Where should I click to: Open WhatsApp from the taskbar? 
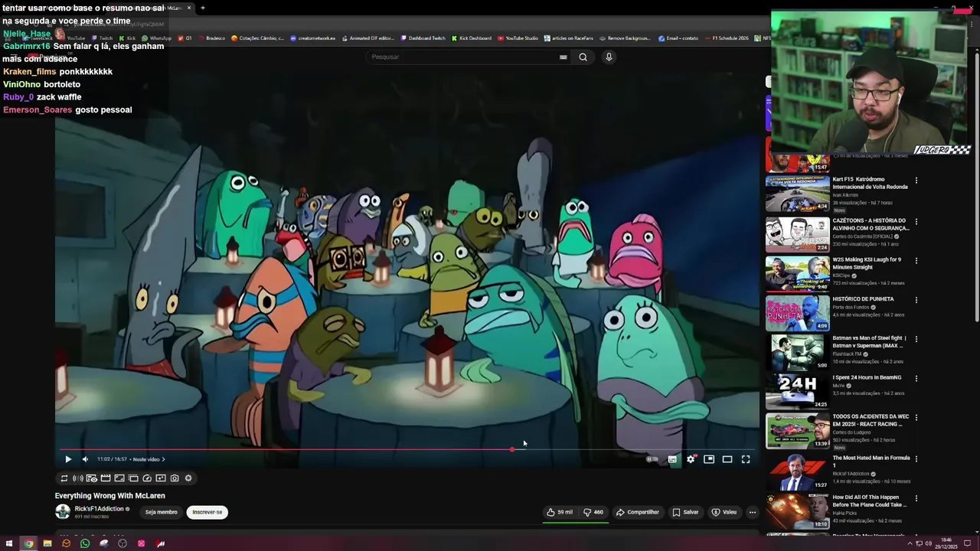pyautogui.click(x=85, y=543)
